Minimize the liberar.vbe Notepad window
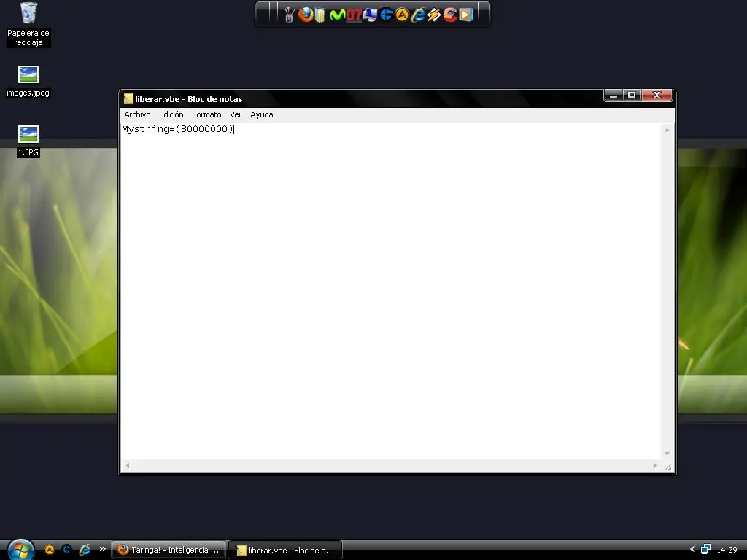Image resolution: width=747 pixels, height=560 pixels. tap(614, 96)
